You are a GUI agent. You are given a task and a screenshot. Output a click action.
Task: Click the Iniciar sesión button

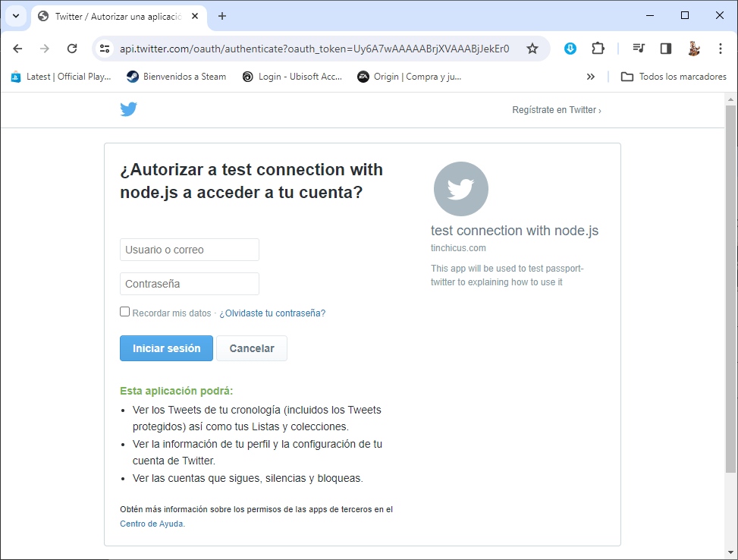pos(166,348)
